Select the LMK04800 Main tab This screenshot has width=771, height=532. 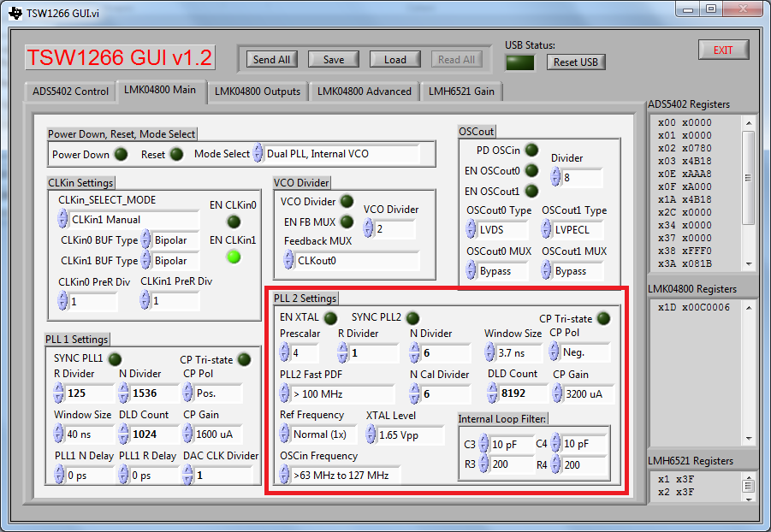[160, 91]
